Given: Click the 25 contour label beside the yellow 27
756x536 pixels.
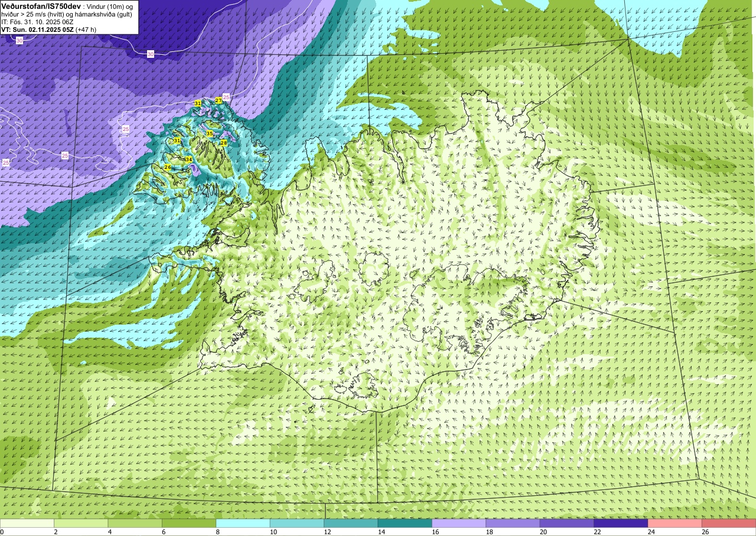Looking at the screenshot, I should coord(226,96).
